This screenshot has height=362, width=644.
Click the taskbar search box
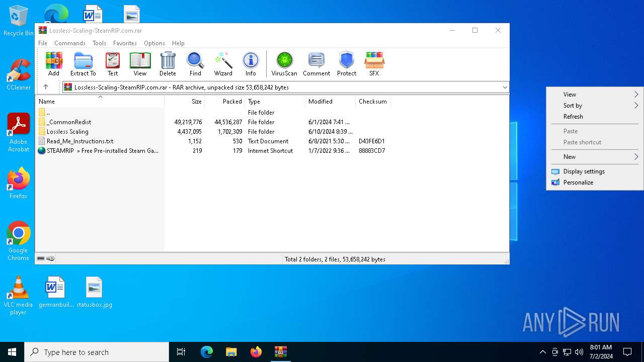point(97,352)
